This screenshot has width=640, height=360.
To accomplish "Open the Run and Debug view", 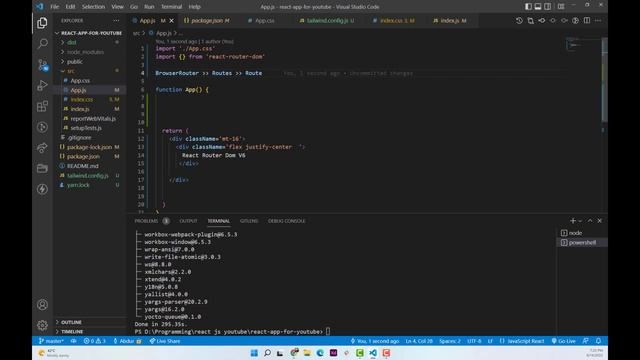I will tap(42, 85).
